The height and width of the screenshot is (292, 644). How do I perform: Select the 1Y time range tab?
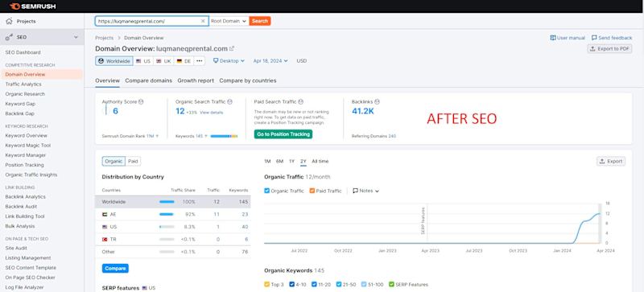[291, 162]
